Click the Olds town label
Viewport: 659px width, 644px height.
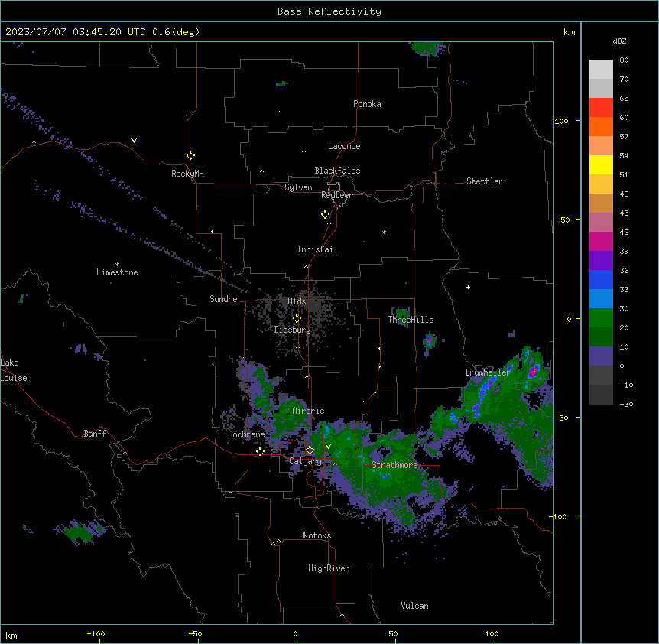[297, 301]
